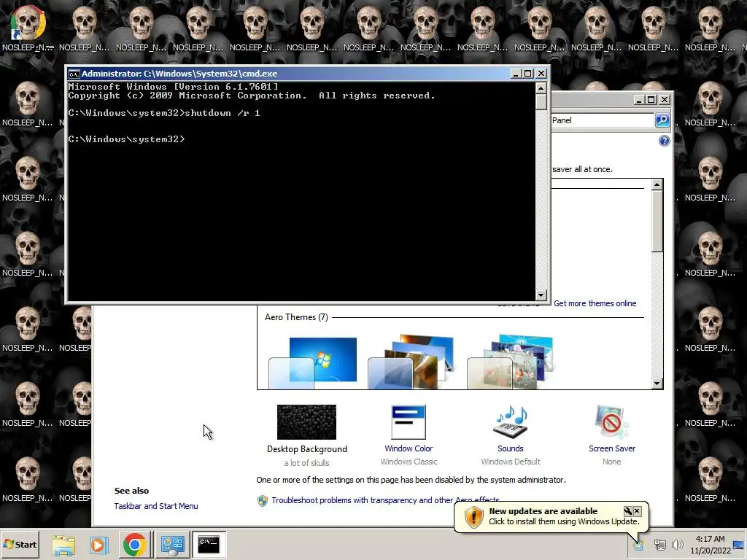Maximize the Control Panel window
Viewport: 747px width, 560px height.
click(651, 99)
